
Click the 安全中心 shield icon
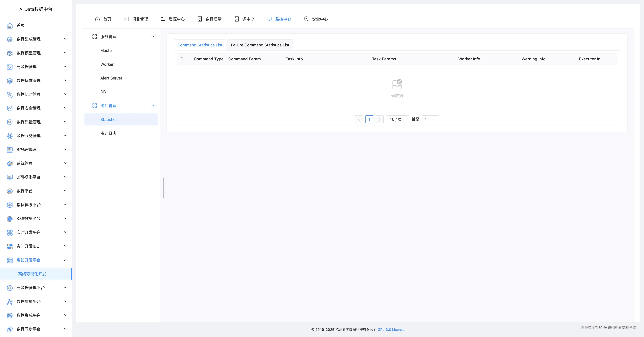(x=306, y=19)
